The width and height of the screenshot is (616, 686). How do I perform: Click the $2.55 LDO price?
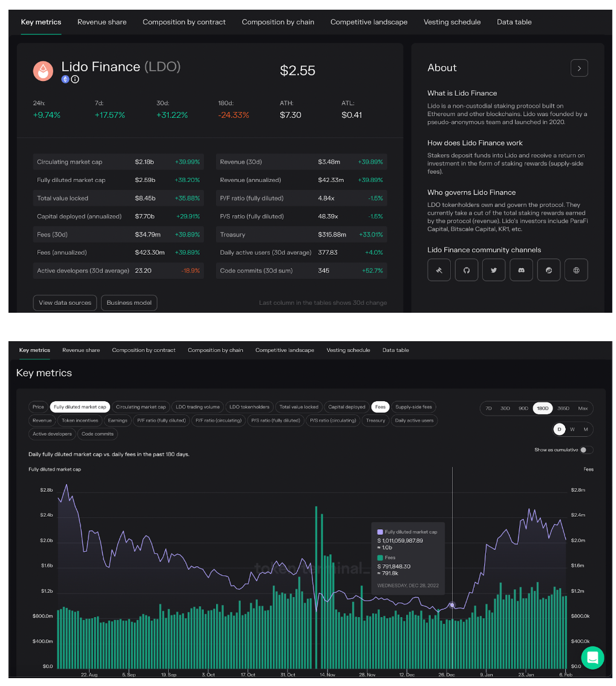point(298,70)
